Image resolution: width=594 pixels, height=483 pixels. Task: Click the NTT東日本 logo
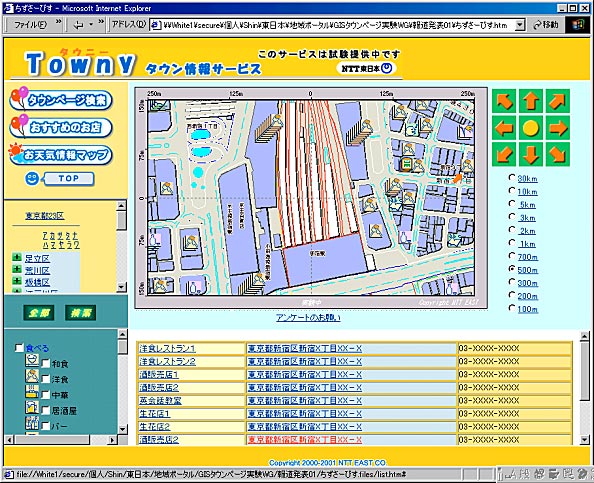click(x=366, y=69)
